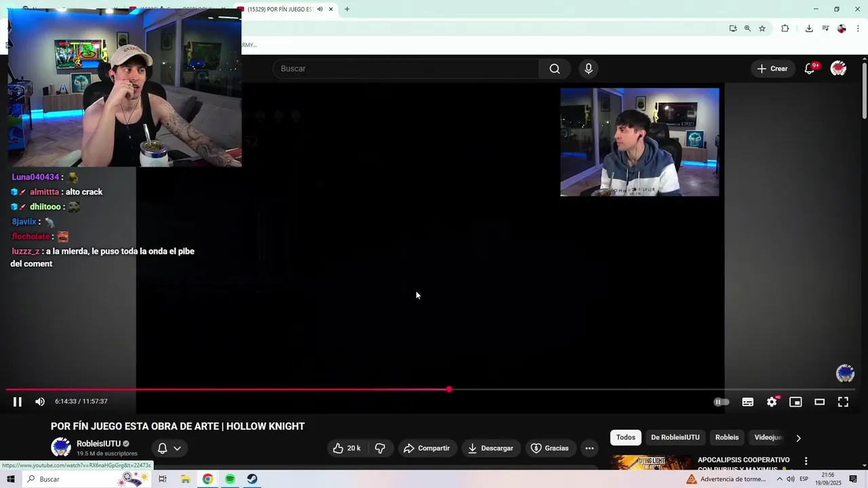The height and width of the screenshot is (488, 868).
Task: Mute the video volume
Action: pos(40,402)
